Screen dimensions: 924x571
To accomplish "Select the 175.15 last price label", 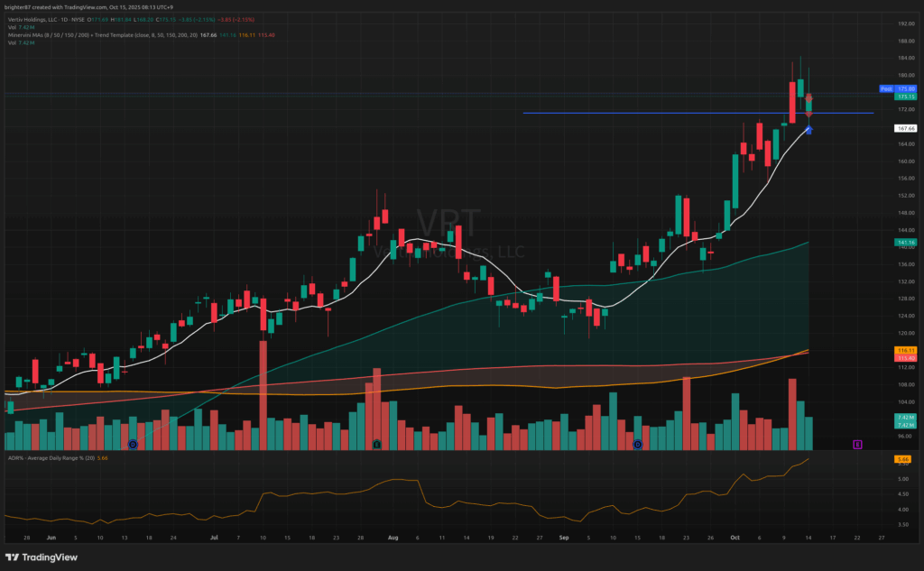I will (905, 97).
